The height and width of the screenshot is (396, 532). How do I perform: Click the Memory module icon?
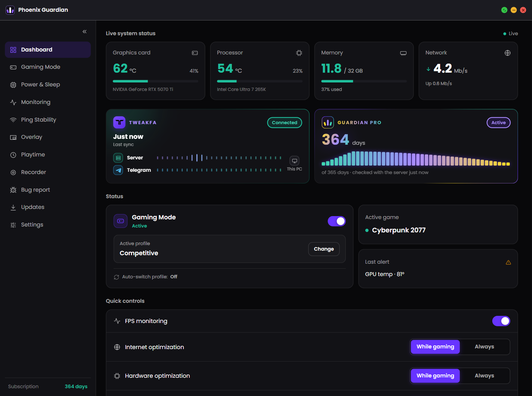(403, 53)
